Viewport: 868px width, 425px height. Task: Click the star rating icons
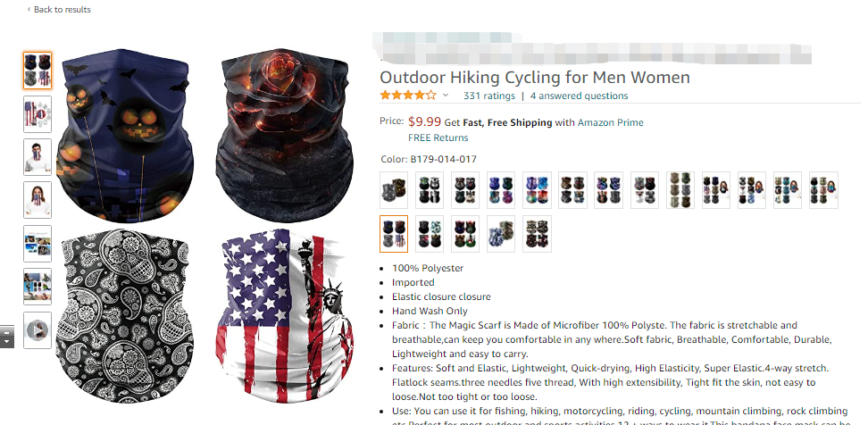click(x=408, y=96)
